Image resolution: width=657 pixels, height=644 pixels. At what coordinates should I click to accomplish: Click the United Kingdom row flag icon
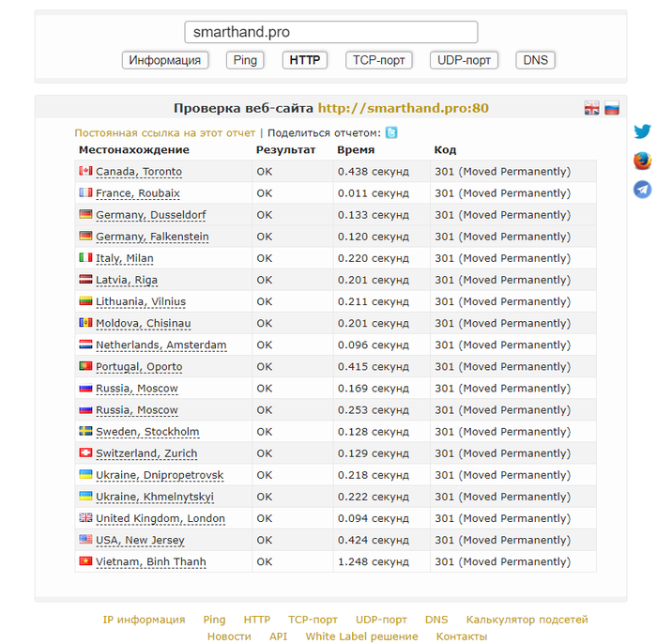(x=85, y=517)
